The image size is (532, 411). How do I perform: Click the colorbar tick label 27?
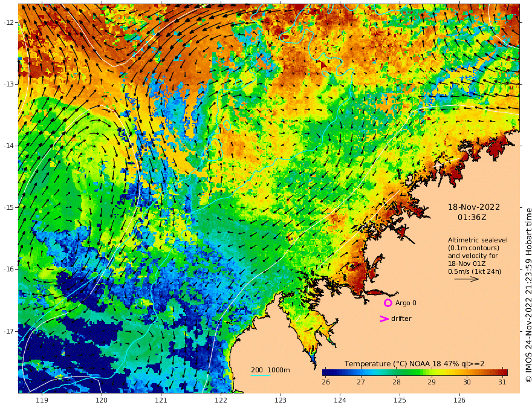coord(361,382)
